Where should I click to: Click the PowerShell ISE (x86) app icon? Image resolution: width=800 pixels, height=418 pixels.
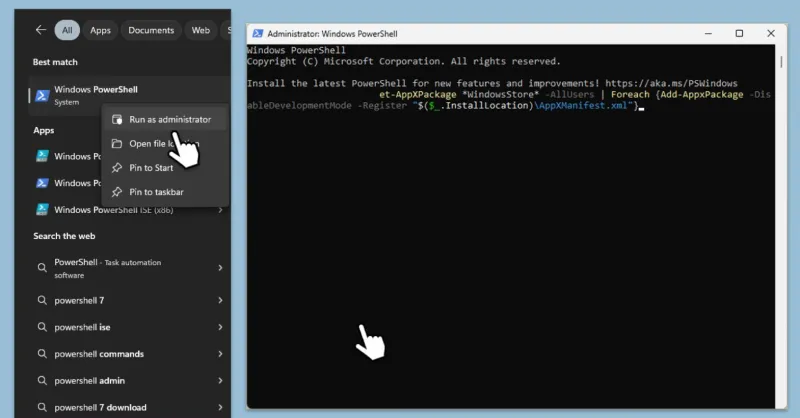pyautogui.click(x=42, y=209)
